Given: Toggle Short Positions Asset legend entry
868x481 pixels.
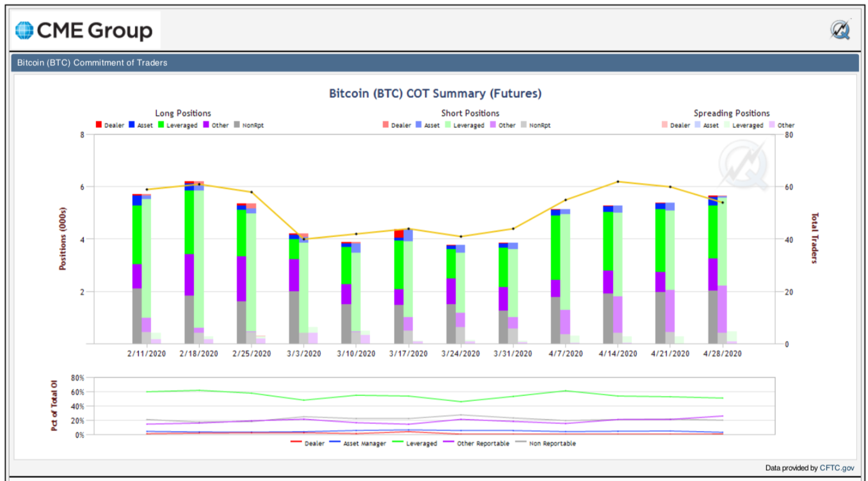Looking at the screenshot, I should (x=428, y=125).
